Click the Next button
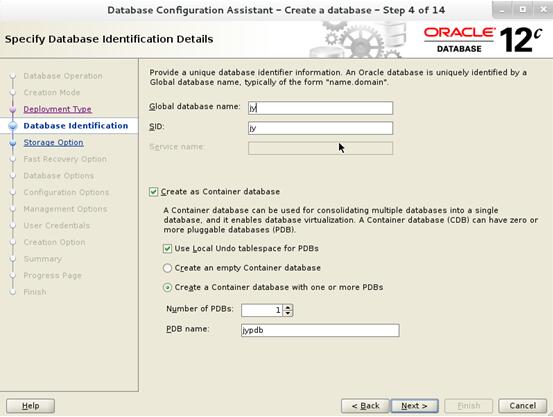 pyautogui.click(x=414, y=406)
